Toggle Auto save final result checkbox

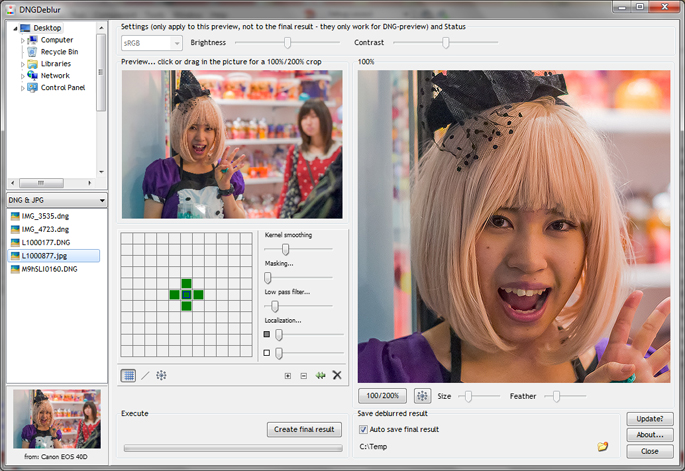click(x=363, y=429)
